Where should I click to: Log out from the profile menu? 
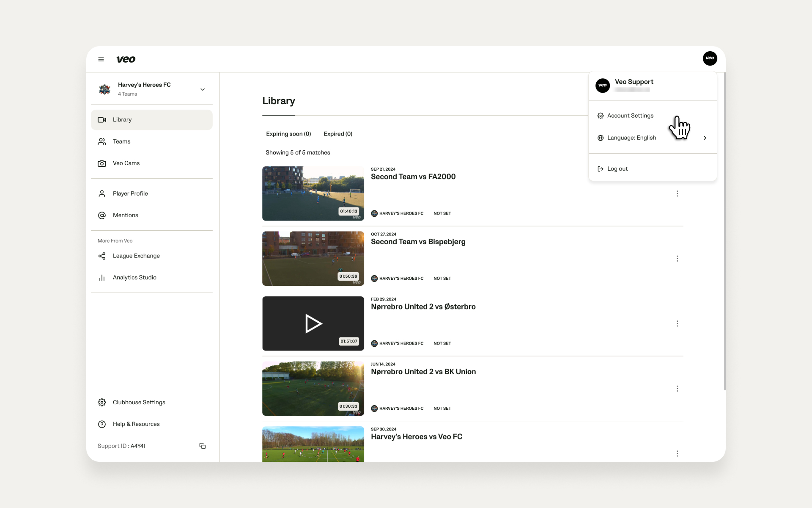653,169
